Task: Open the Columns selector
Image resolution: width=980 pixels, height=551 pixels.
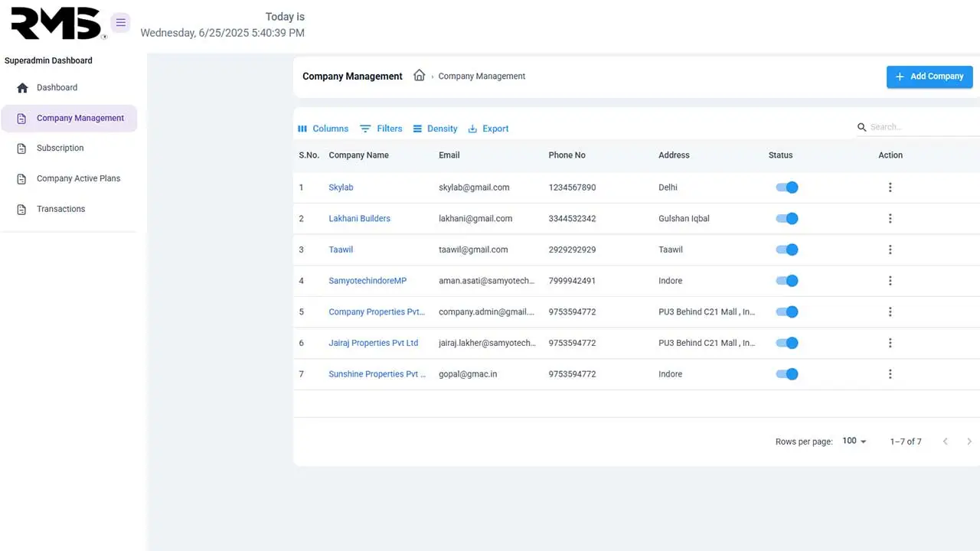Action: [323, 129]
